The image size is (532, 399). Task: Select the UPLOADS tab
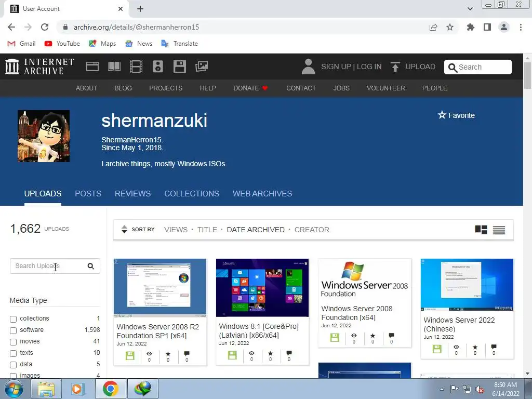click(x=43, y=193)
